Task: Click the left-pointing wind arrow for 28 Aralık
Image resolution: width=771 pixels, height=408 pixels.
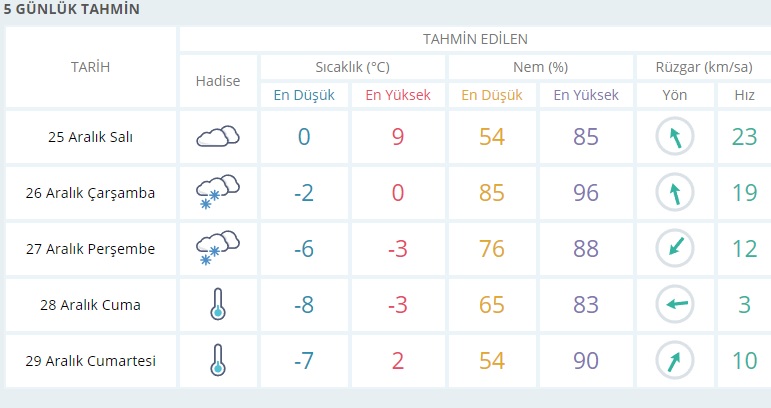Action: pos(675,305)
